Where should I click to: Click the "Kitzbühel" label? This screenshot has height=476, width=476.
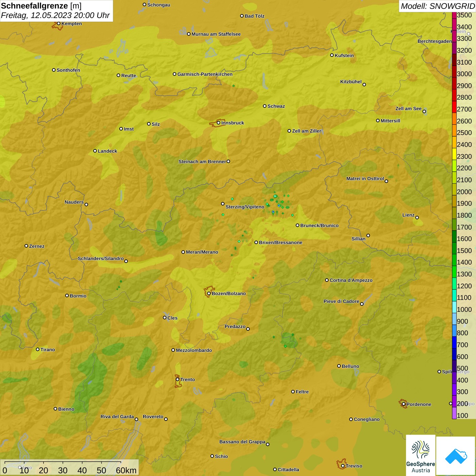click(351, 82)
